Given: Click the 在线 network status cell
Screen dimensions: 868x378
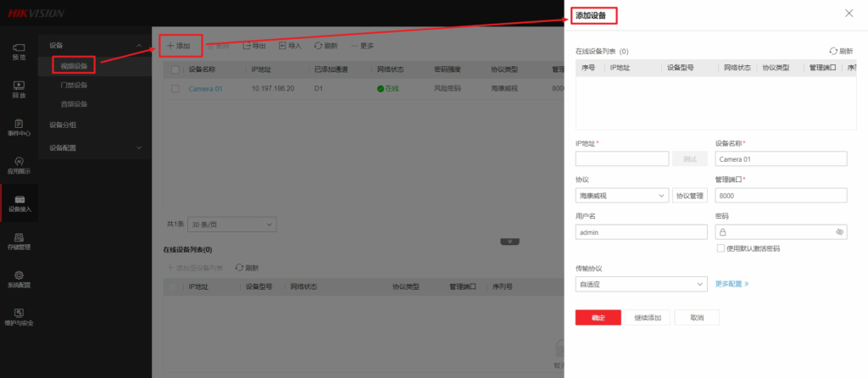Looking at the screenshot, I should 388,88.
